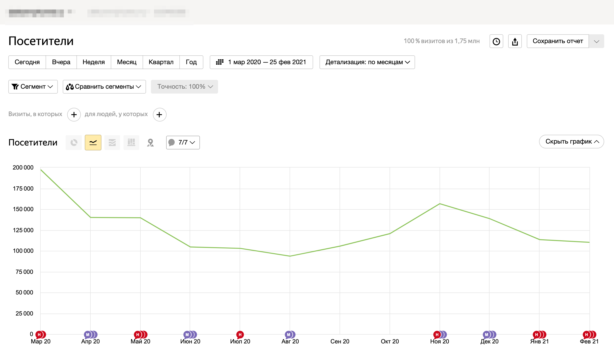Click the map view pin icon
Image resolution: width=614 pixels, height=364 pixels.
click(150, 143)
